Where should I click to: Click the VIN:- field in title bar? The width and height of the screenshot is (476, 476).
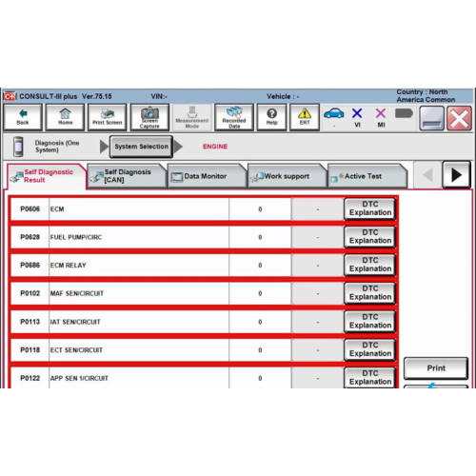159,96
